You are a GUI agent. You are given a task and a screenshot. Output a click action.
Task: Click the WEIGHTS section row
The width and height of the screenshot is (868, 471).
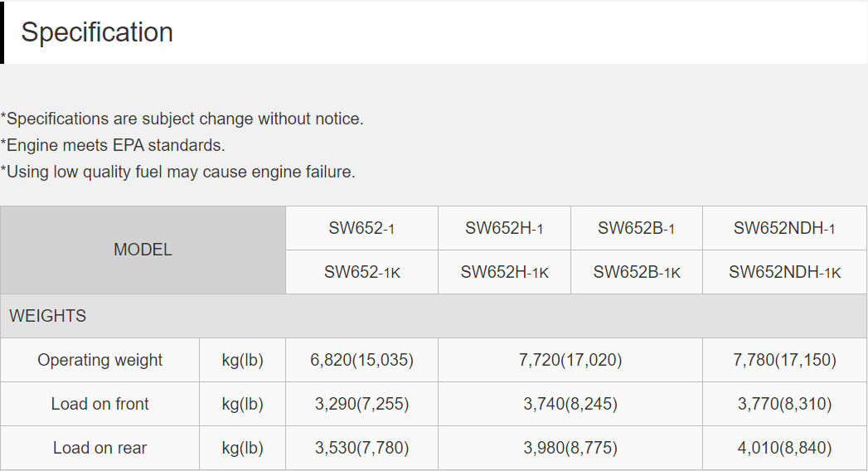(434, 316)
